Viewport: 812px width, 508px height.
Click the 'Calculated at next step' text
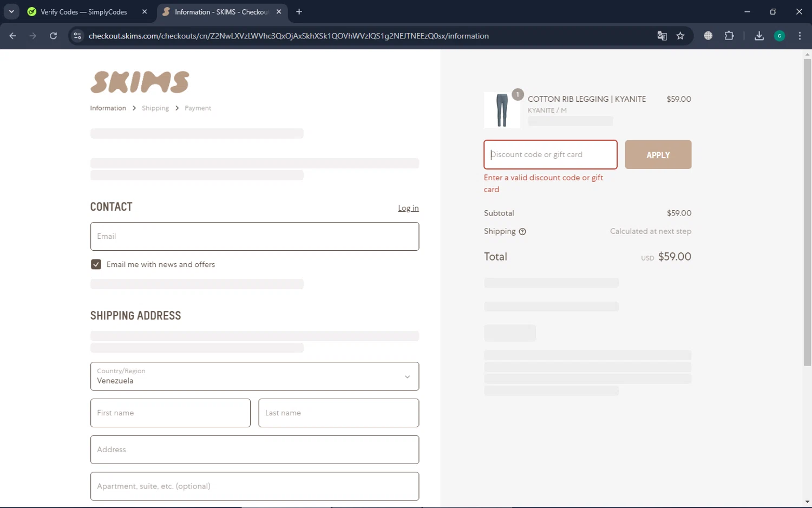point(650,231)
